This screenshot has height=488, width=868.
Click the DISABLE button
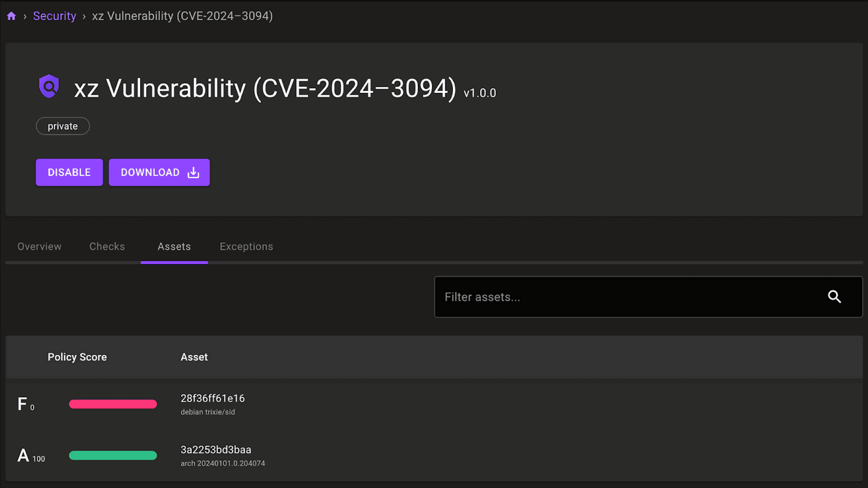click(x=69, y=172)
